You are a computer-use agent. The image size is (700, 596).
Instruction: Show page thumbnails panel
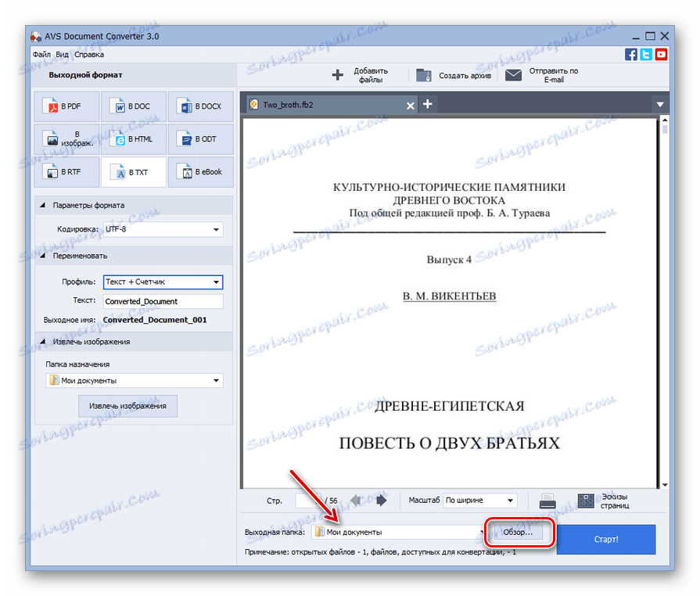point(603,501)
